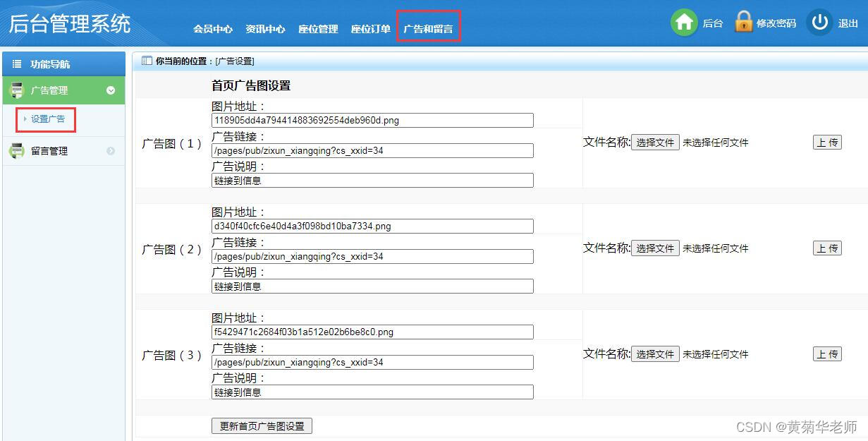The height and width of the screenshot is (441, 868).
Task: Focus 图片地址 field containing 118905dd4a...png
Action: tap(372, 121)
